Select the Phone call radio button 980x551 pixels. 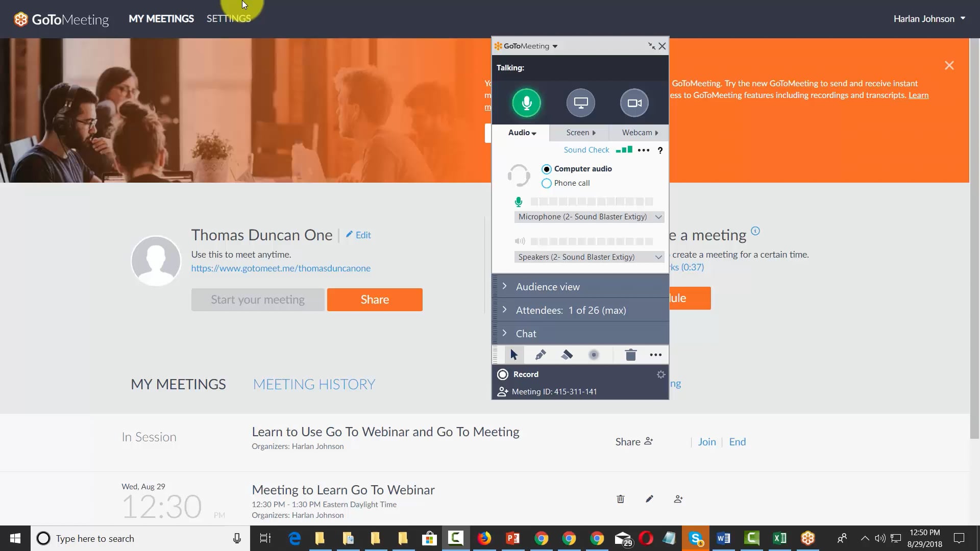(547, 183)
